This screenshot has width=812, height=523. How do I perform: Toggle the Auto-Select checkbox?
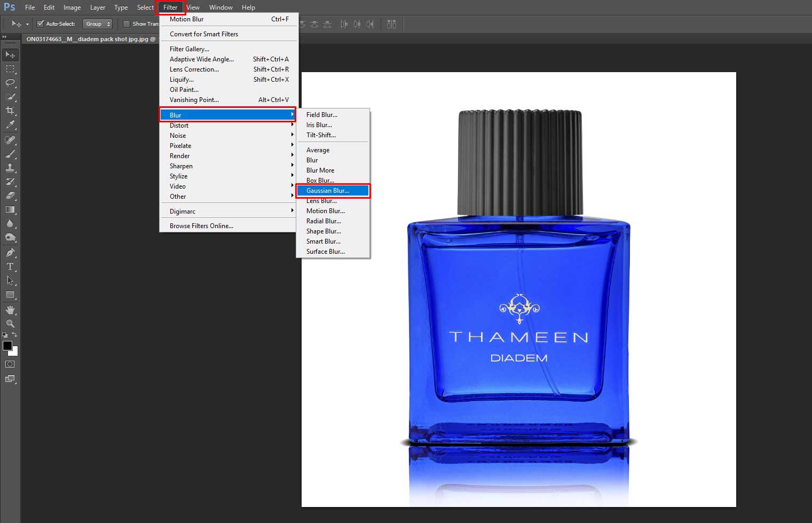pos(40,24)
